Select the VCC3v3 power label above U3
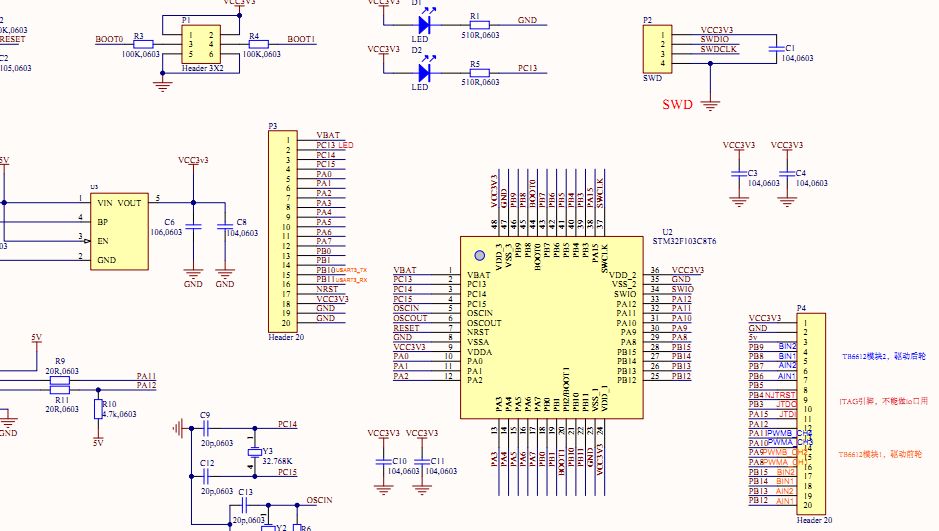The image size is (939, 531). (x=193, y=160)
